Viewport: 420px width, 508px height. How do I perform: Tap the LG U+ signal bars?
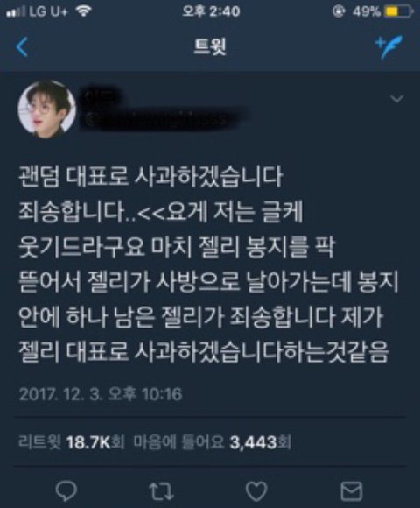[15, 12]
